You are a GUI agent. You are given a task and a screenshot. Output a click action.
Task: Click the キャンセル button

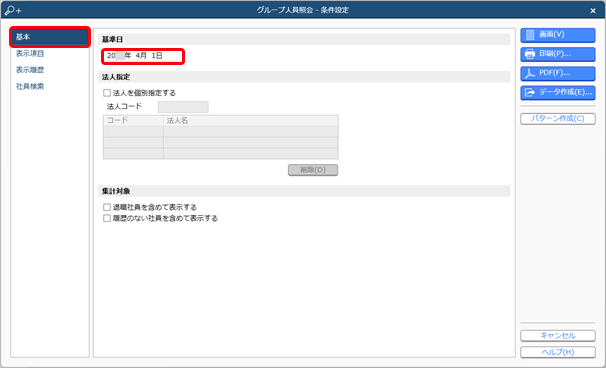point(558,336)
